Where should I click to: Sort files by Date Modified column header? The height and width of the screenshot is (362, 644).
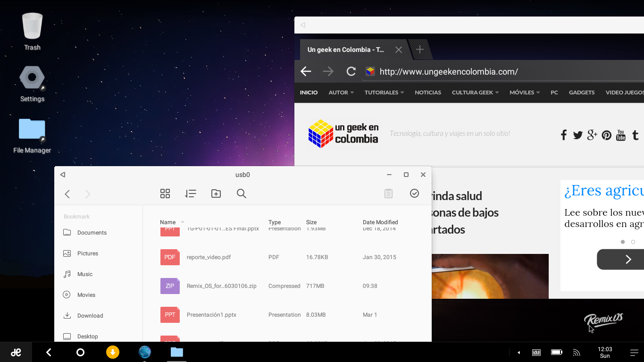tap(380, 222)
